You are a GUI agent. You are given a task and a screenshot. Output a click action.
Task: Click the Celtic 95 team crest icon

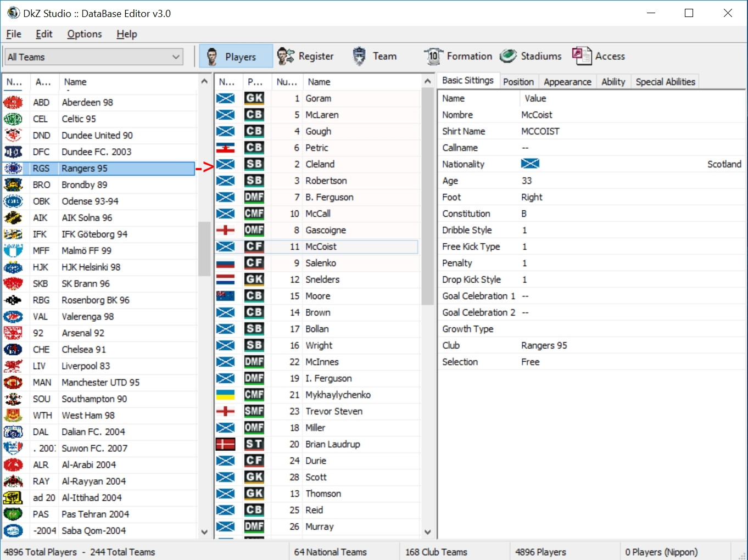13,119
